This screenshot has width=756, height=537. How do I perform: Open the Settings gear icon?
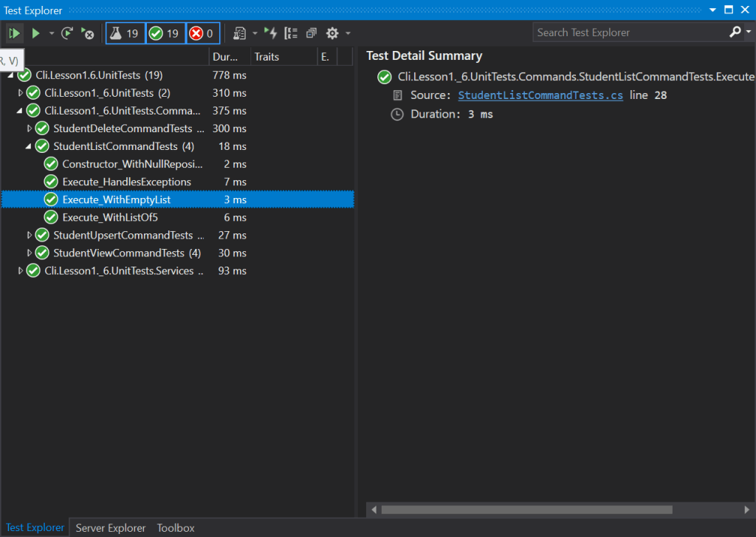[332, 33]
